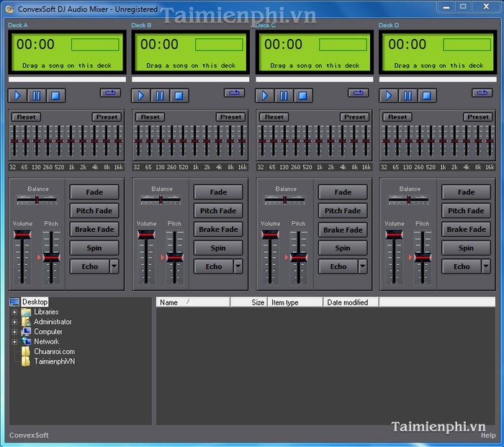Open the ConvexSoft link at bottom
This screenshot has height=447, width=504.
pos(29,435)
